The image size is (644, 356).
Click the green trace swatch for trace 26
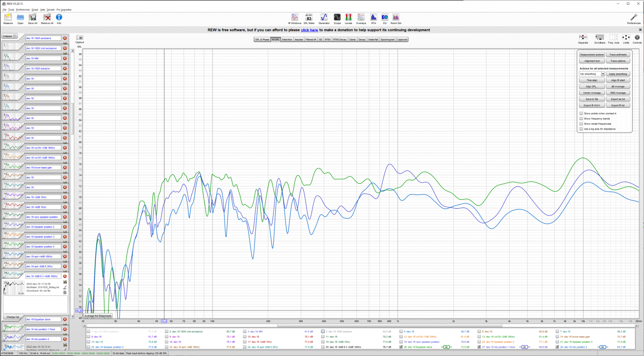pos(446,347)
